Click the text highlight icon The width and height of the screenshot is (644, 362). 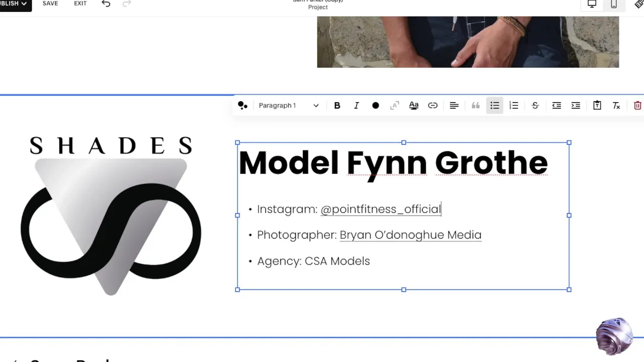click(x=394, y=106)
